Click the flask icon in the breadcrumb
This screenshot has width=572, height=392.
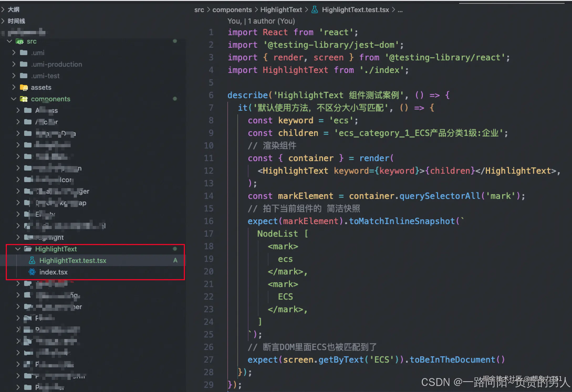[x=315, y=10]
